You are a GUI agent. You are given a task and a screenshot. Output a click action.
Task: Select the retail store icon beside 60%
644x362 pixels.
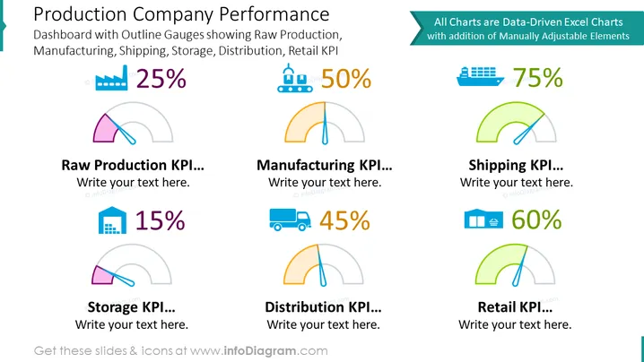[483, 219]
